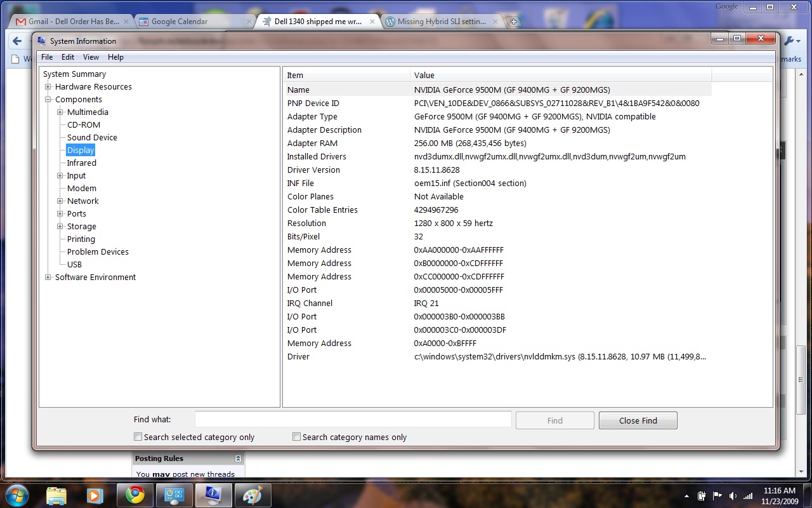
Task: Sort by the Item column header
Action: pos(346,75)
